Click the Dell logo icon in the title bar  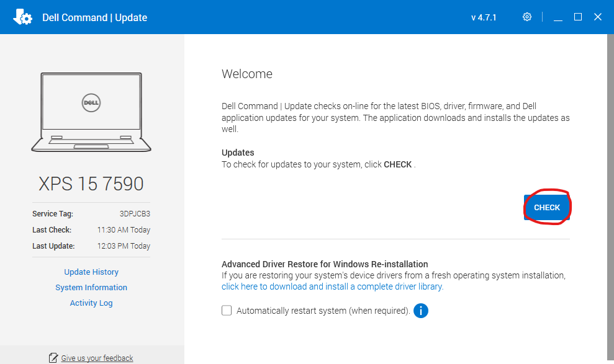22,17
